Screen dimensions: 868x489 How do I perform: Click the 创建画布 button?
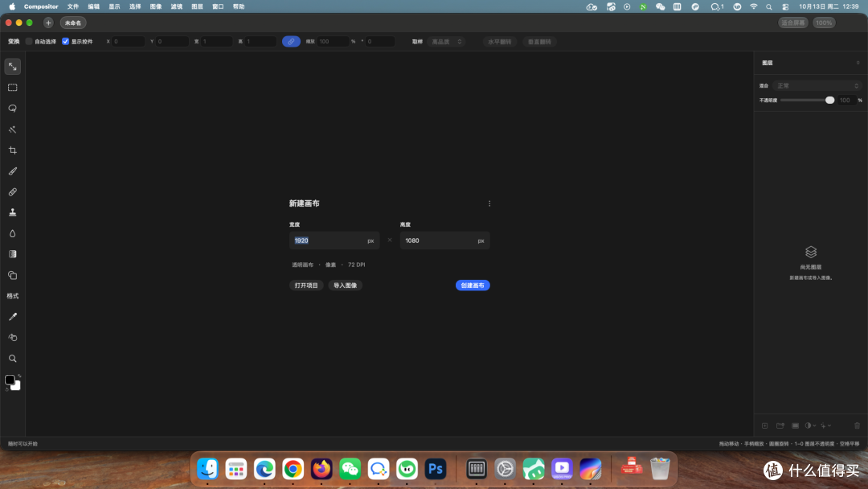click(473, 286)
